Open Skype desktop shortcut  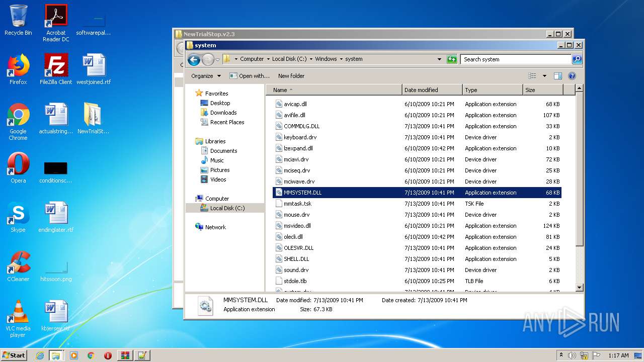[18, 217]
